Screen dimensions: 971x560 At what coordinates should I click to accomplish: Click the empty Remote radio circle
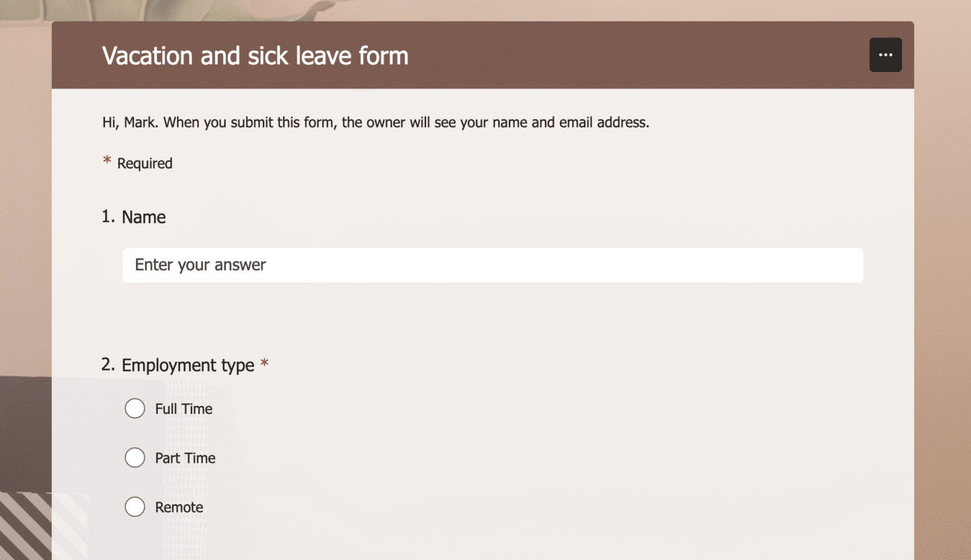click(135, 507)
